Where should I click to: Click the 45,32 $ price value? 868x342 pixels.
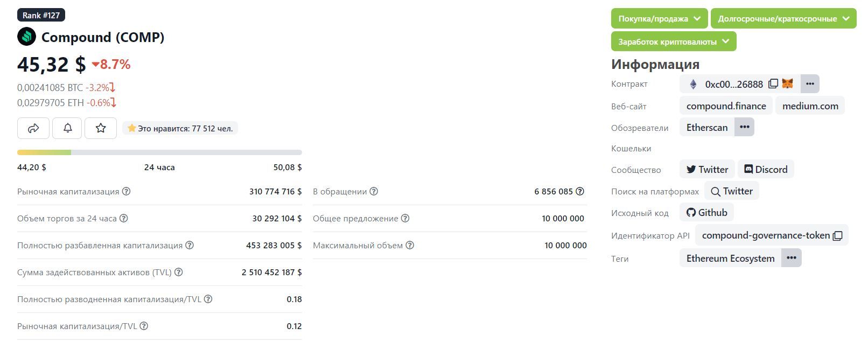(x=52, y=64)
